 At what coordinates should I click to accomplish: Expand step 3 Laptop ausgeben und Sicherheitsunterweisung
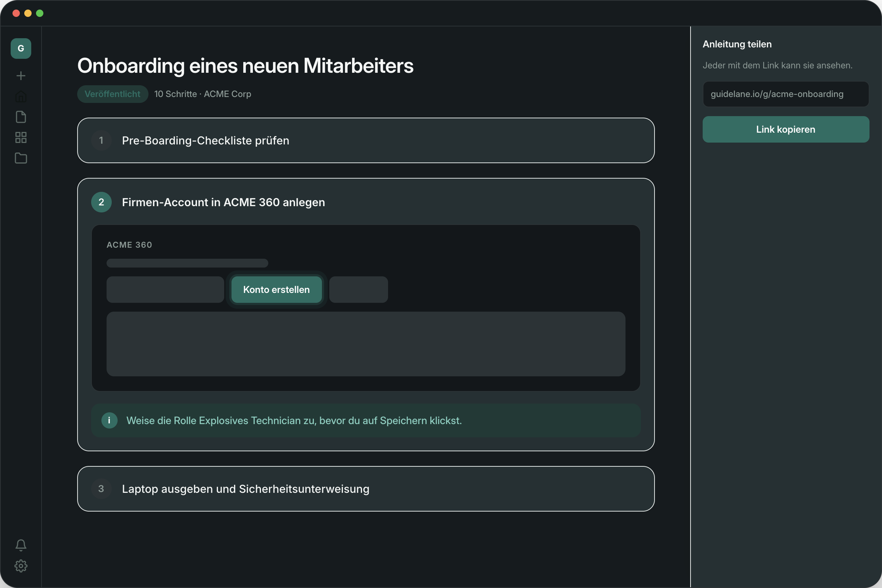tap(366, 489)
